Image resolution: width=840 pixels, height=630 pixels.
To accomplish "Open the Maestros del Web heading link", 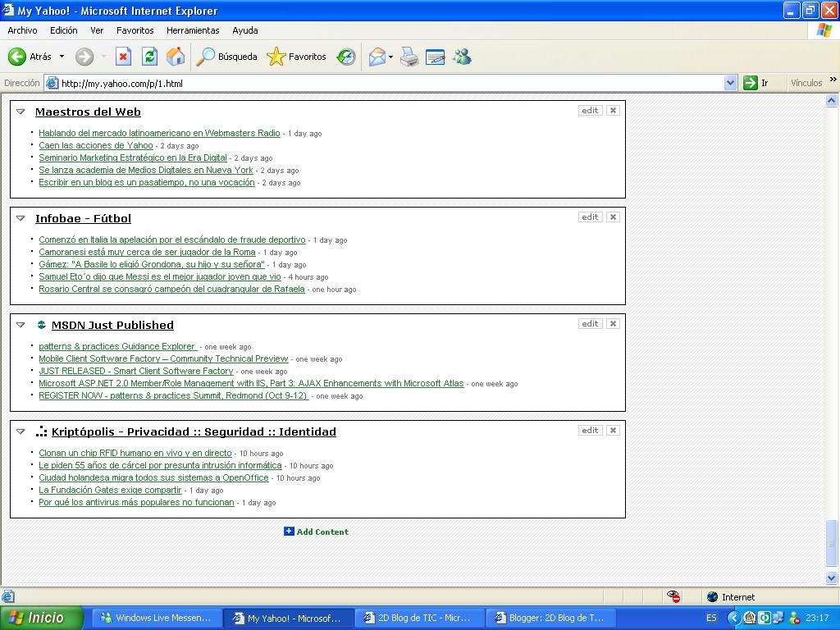I will pos(88,112).
